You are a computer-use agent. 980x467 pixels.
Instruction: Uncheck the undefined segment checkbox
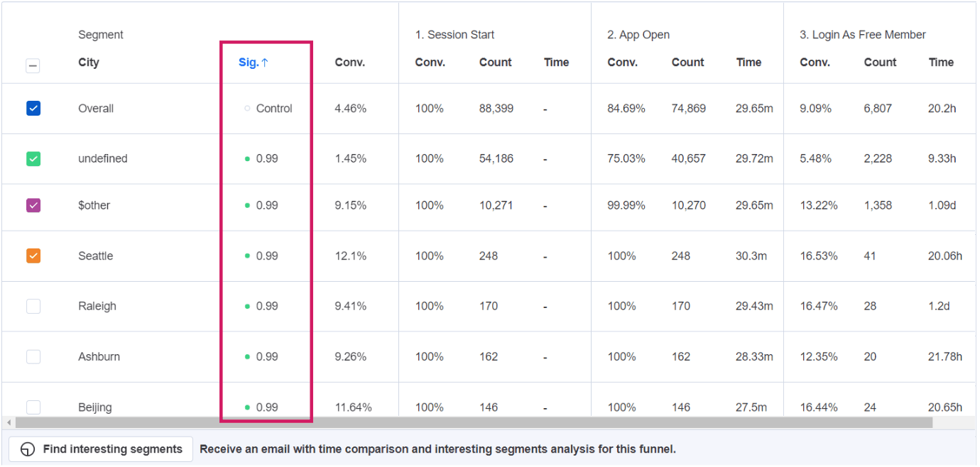click(33, 159)
